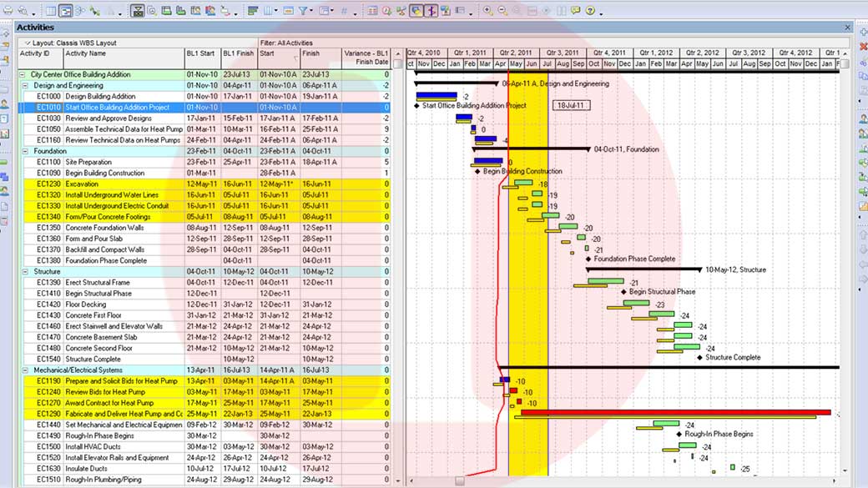Open the Timescale settings icon

point(288,11)
